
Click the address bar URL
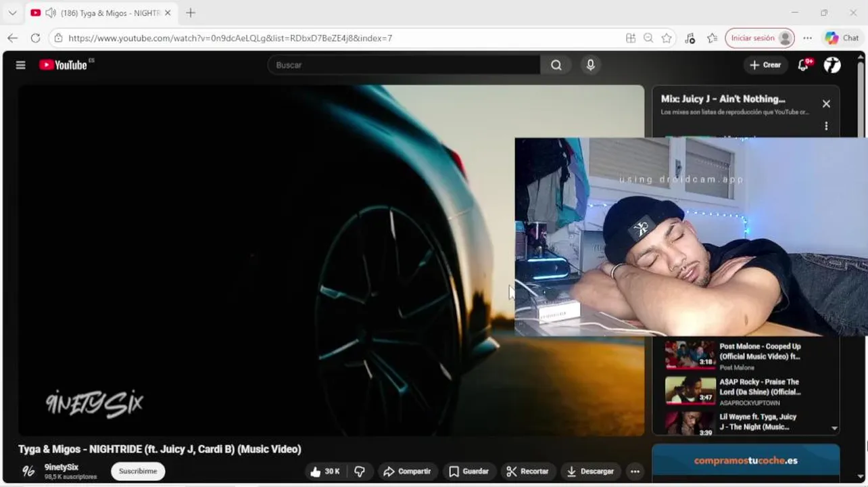coord(230,38)
